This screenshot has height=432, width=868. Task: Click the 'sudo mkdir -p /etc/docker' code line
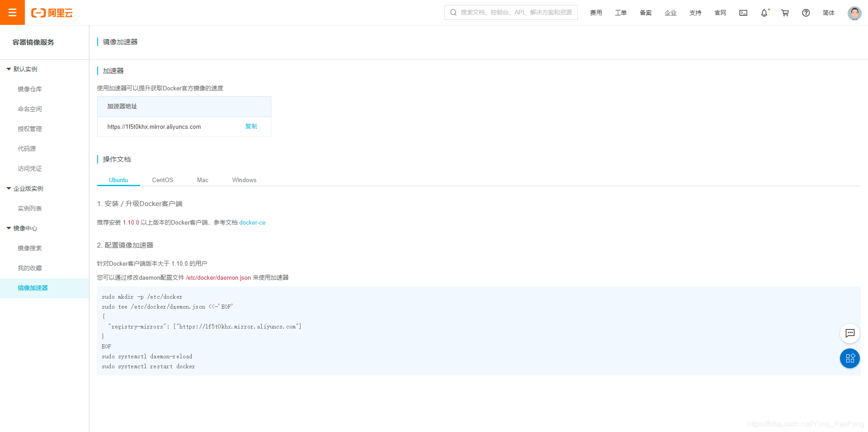coord(142,297)
